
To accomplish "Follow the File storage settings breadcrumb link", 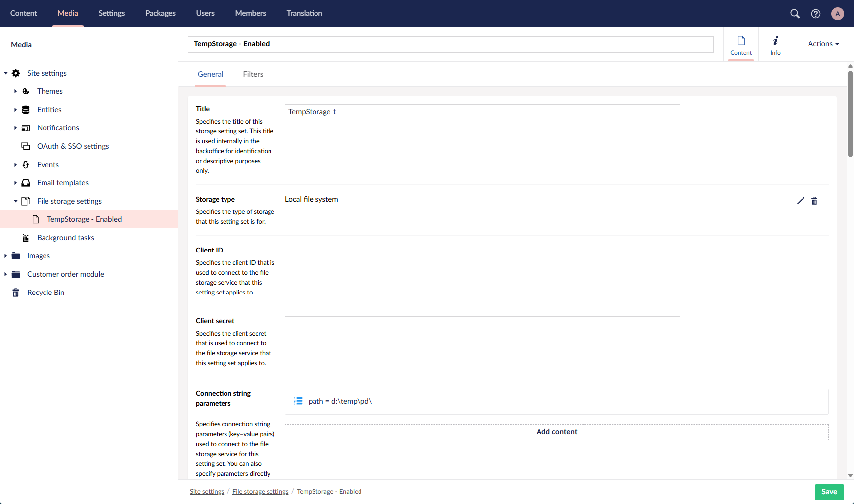I will tap(260, 492).
